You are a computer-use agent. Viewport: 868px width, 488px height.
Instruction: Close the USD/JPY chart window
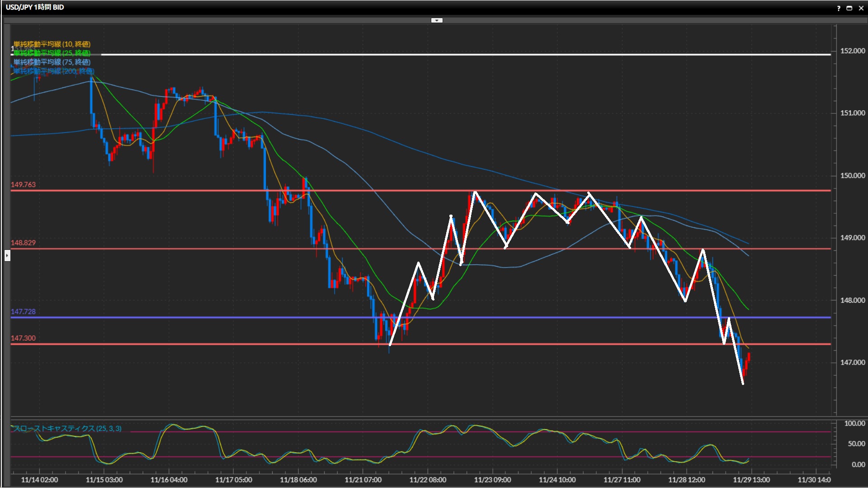click(861, 8)
